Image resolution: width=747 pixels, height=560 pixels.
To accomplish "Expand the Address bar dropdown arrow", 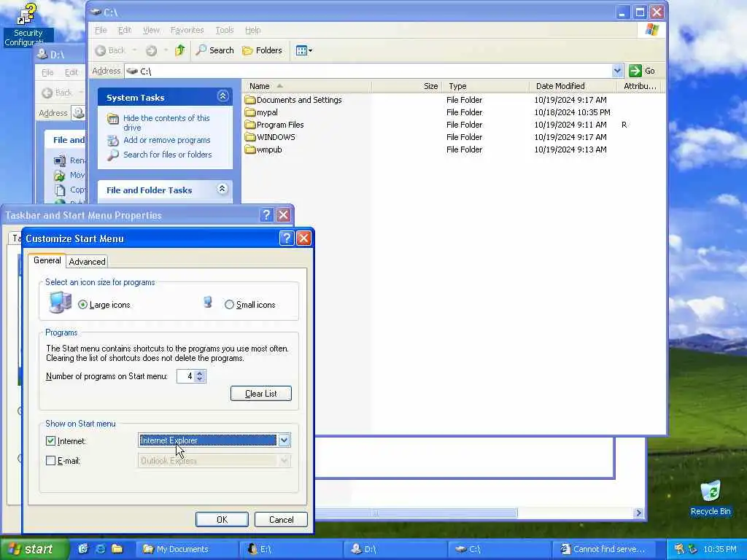I will tap(617, 71).
